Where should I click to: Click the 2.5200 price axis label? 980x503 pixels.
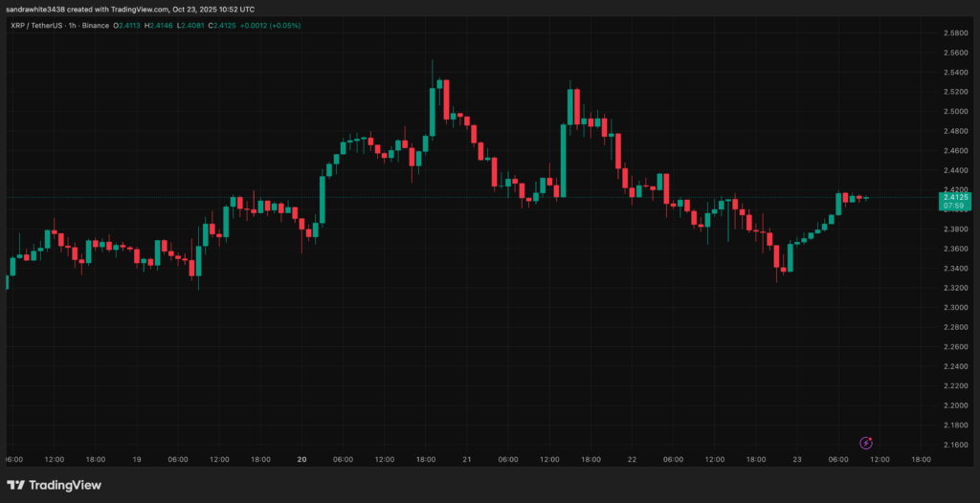(956, 92)
